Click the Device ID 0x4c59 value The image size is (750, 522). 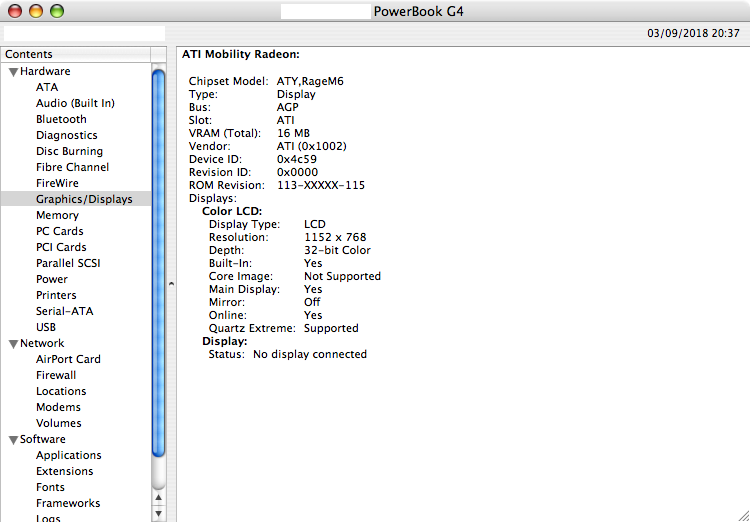tap(297, 159)
